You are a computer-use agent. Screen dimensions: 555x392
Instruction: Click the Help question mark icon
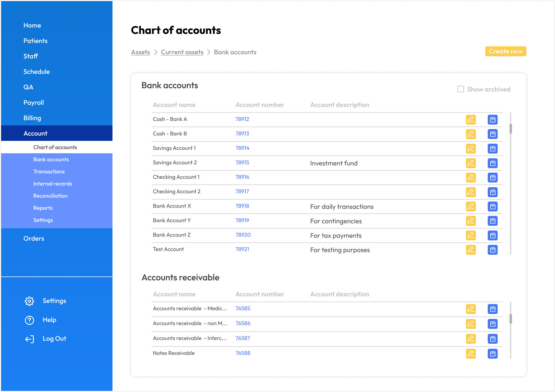[30, 320]
